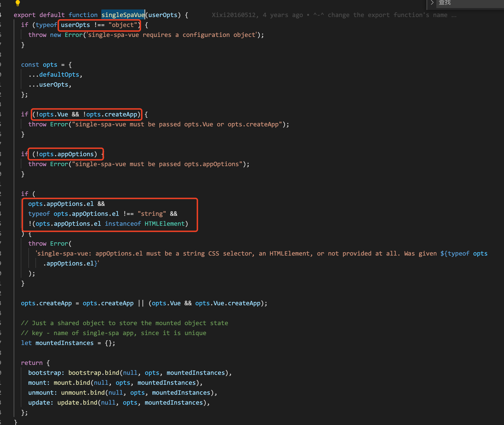Click the userOpts parameter in function signature
This screenshot has height=425, width=504.
163,15
